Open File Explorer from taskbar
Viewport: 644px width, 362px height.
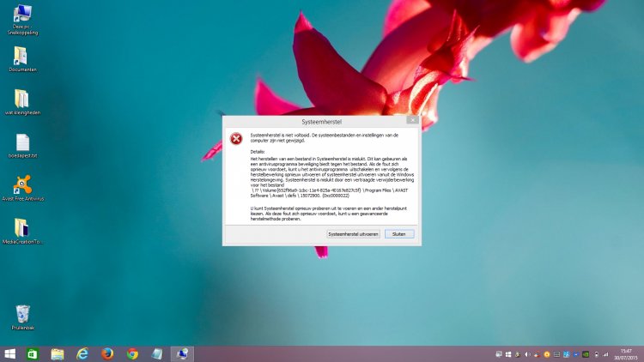(57, 353)
